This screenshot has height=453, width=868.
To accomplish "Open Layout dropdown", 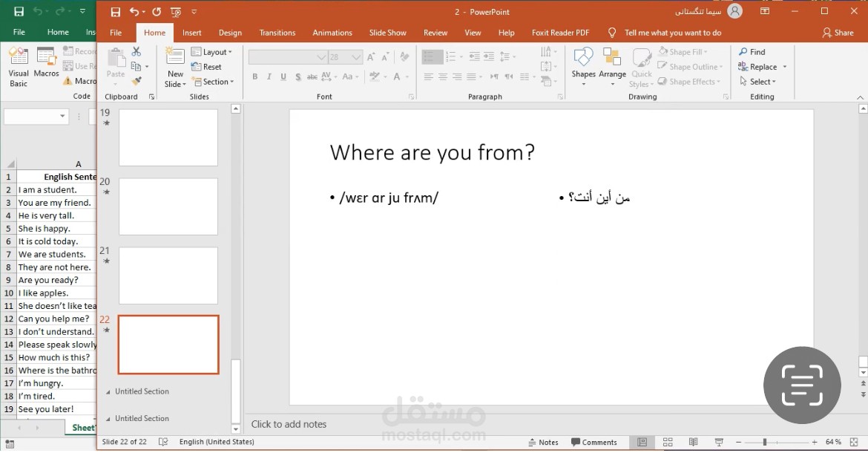I will pyautogui.click(x=211, y=52).
